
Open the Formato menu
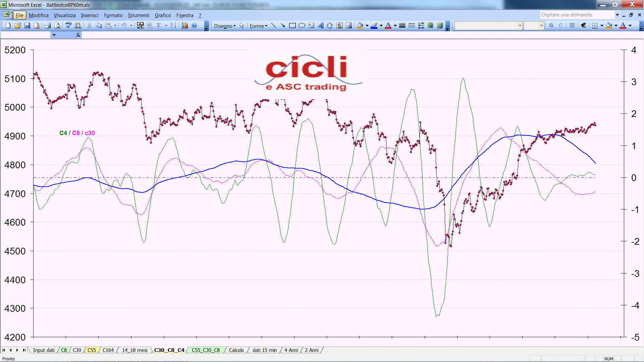pos(113,15)
